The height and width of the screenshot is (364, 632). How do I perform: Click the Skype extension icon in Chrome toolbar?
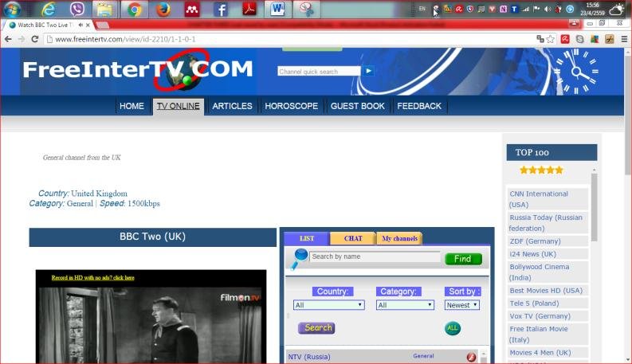[x=579, y=39]
